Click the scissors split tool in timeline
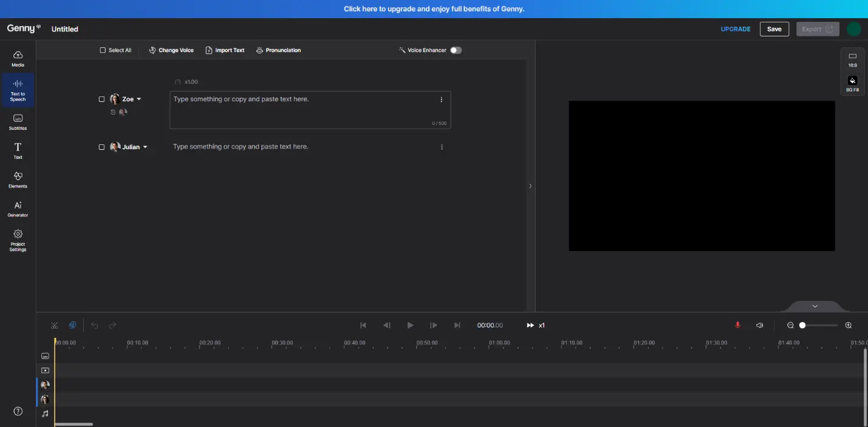 click(x=55, y=326)
